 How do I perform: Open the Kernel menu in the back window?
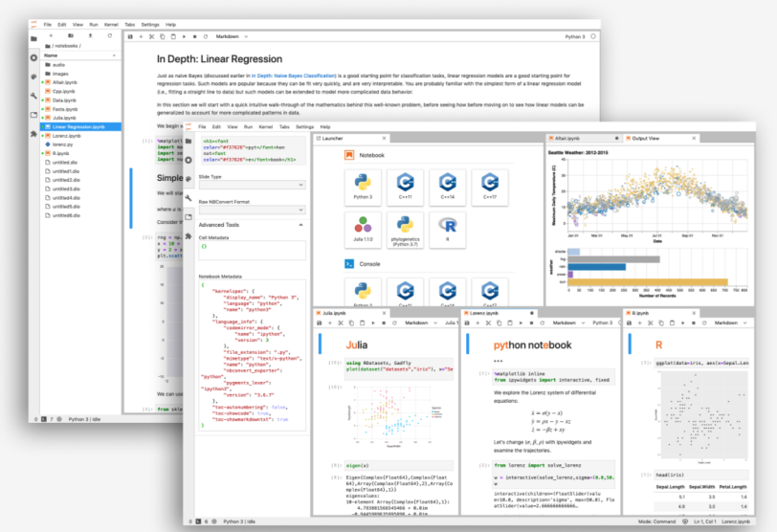click(x=111, y=24)
